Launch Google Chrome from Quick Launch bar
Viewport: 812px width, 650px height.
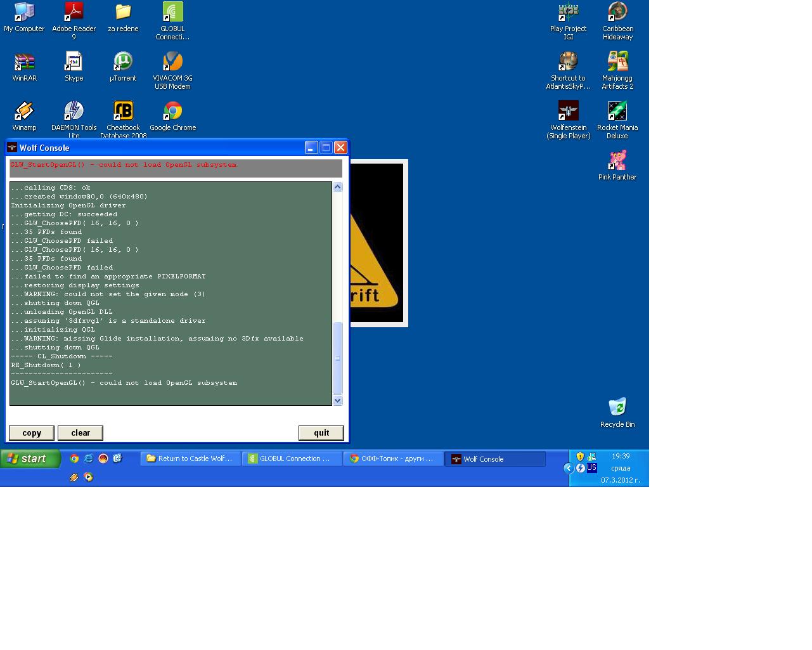[x=74, y=458]
